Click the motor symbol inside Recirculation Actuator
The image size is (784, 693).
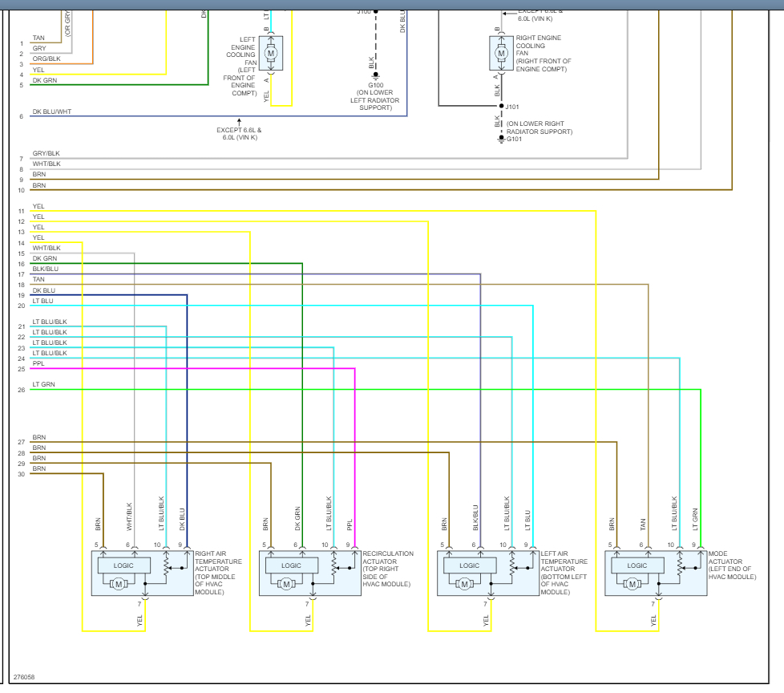coord(285,584)
